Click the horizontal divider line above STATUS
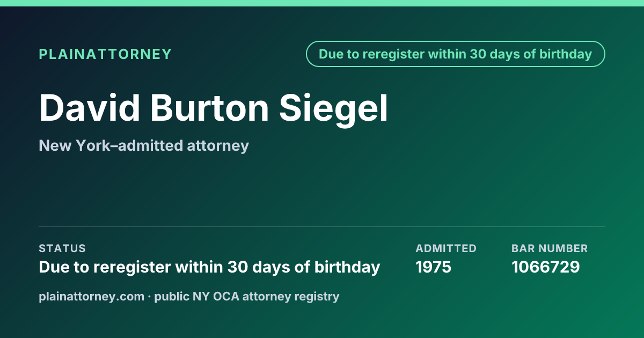The height and width of the screenshot is (338, 644). click(x=322, y=226)
